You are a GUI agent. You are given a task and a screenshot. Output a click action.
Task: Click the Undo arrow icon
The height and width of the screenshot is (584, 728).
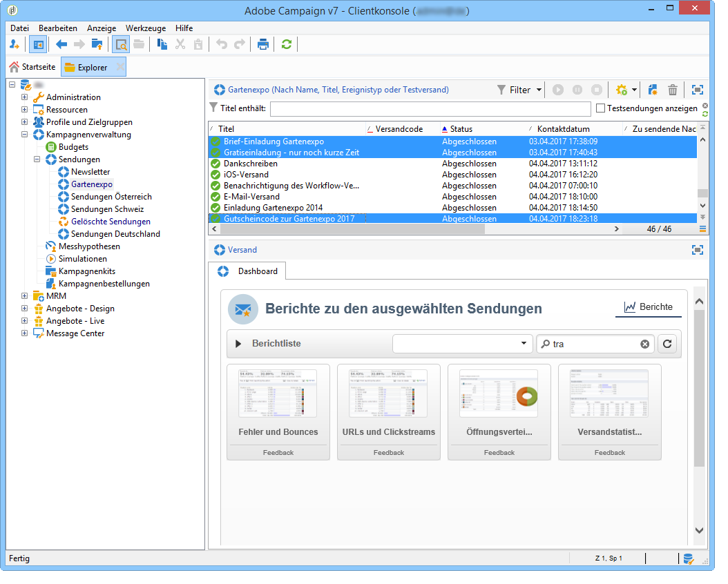pos(222,45)
